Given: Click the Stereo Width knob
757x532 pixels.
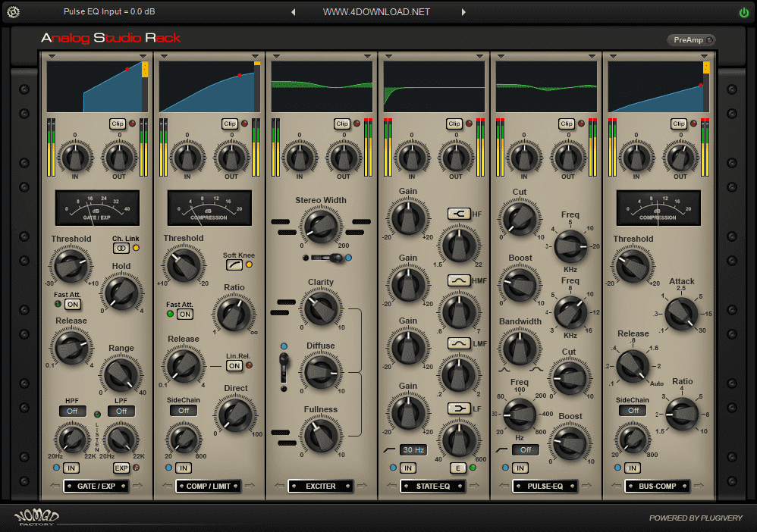Looking at the screenshot, I should tap(321, 226).
